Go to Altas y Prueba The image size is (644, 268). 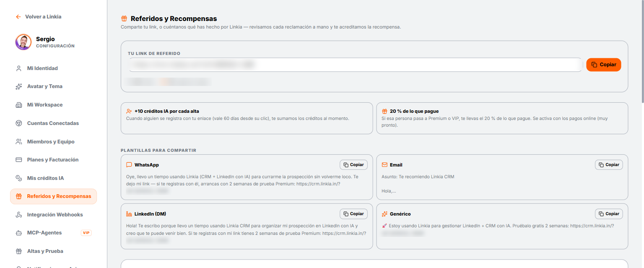coord(54,251)
